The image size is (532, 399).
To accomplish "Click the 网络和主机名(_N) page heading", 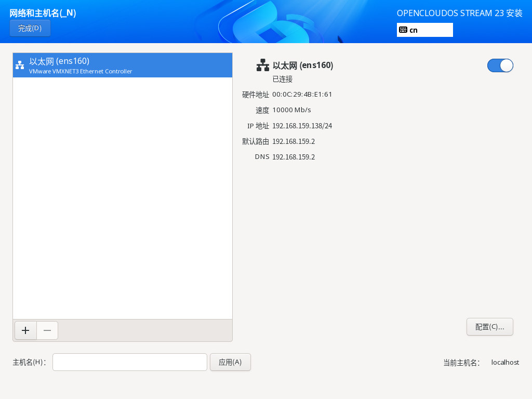I will 43,13.
